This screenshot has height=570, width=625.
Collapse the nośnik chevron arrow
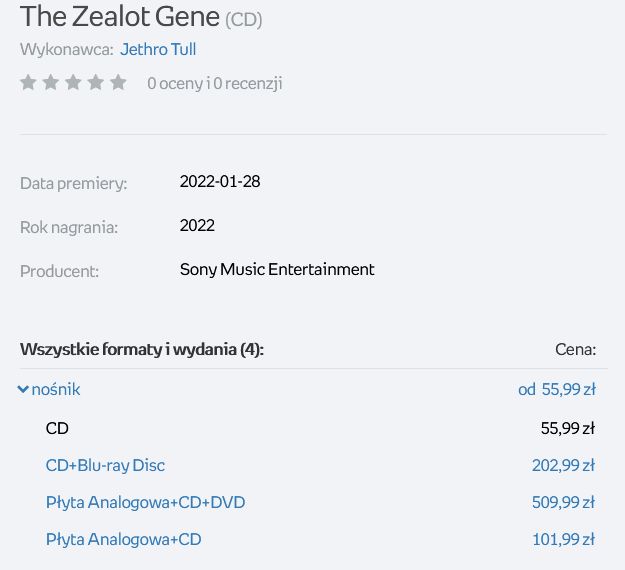point(23,389)
